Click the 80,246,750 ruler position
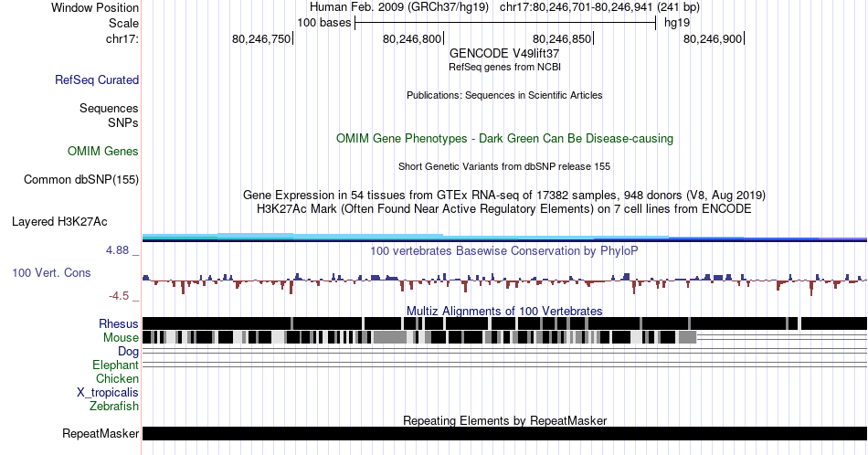Screen dimensions: 868x455 261,38
